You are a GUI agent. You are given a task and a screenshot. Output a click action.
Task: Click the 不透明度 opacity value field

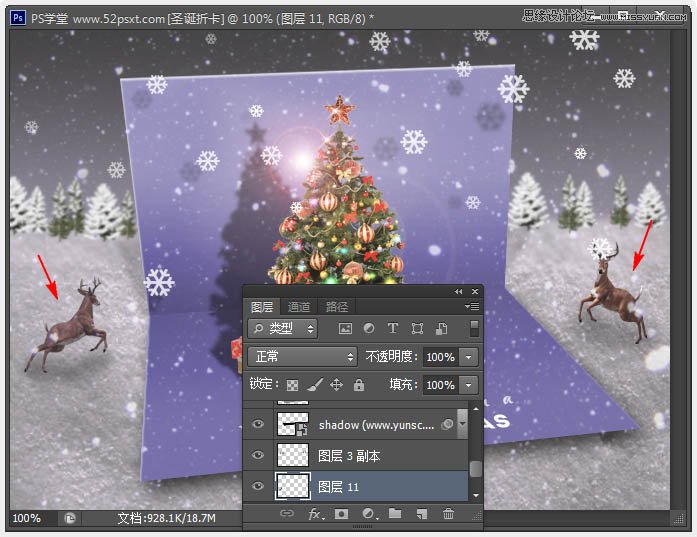[x=440, y=357]
